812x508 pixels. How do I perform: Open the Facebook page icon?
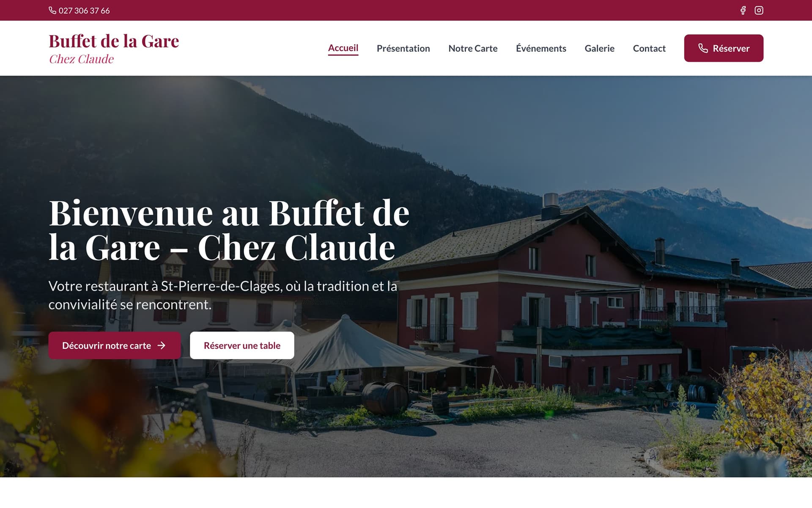tap(743, 10)
